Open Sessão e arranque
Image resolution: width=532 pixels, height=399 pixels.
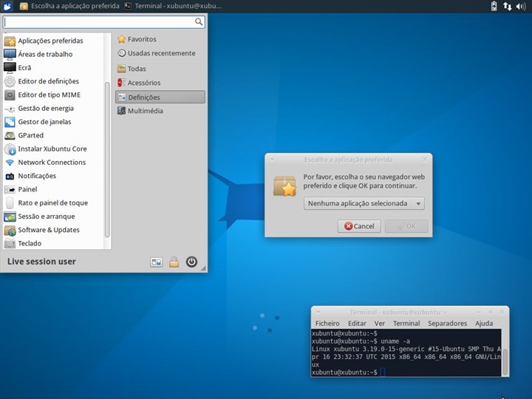point(39,216)
